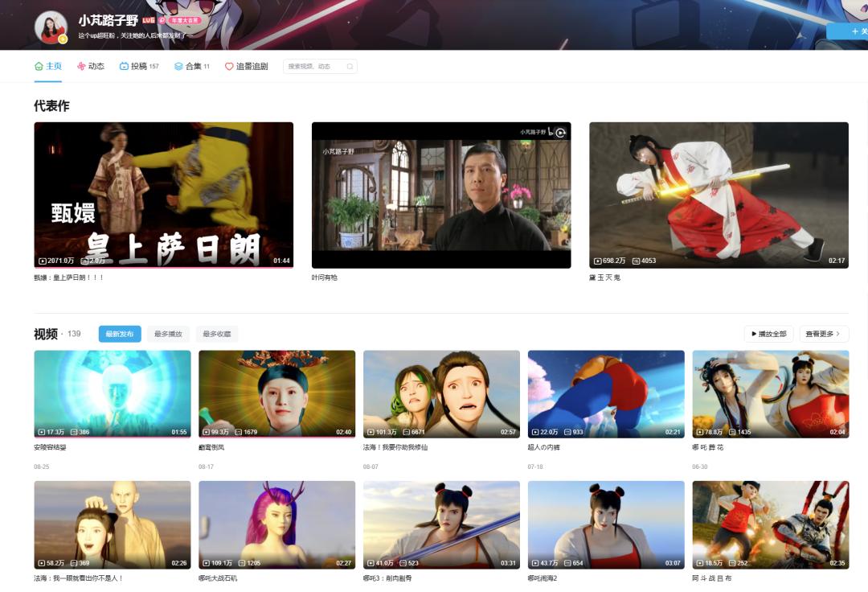This screenshot has height=592, width=868.
Task: Click the 安陵容结婴 title text
Action: (x=50, y=447)
